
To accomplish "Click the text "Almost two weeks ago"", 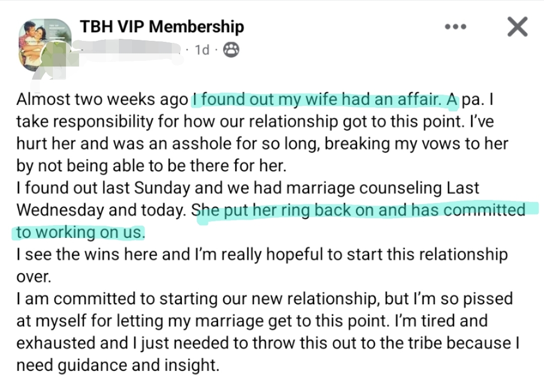I will (x=102, y=100).
